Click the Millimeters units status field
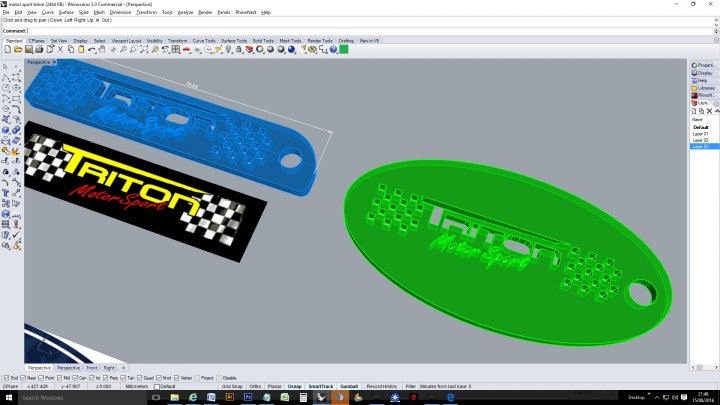Screen dimensions: 720x405 137,387
